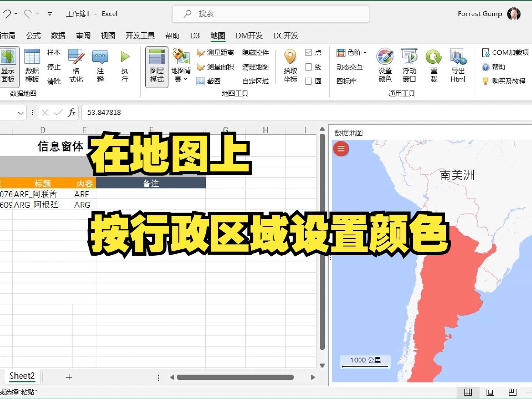Click the 导出Html export icon
The height and width of the screenshot is (399, 532).
(x=458, y=66)
